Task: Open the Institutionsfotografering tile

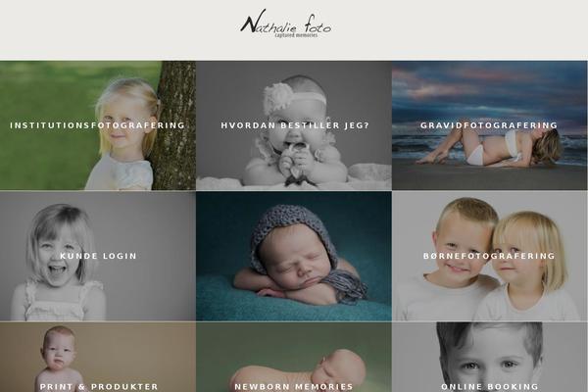Action: coord(97,125)
